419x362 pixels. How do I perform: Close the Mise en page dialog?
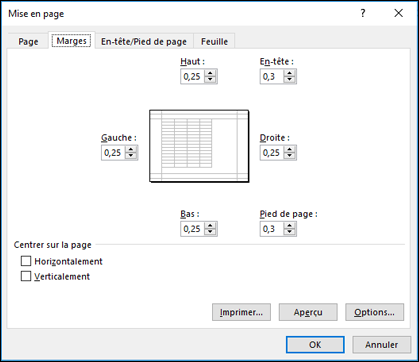click(399, 13)
